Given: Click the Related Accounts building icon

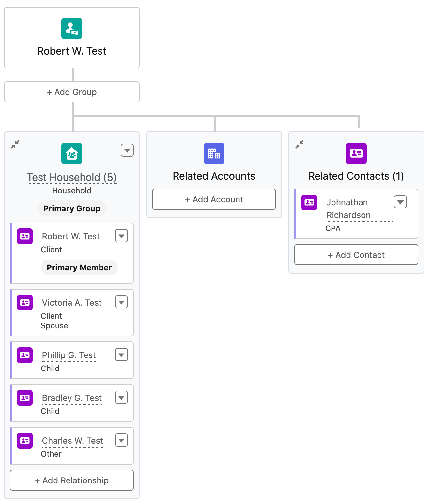Looking at the screenshot, I should pos(214,153).
